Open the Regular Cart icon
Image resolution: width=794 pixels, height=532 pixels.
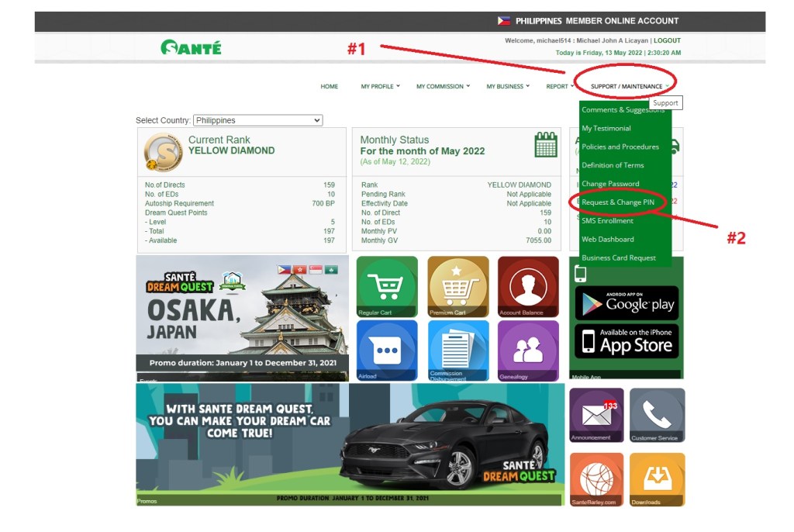(x=387, y=286)
